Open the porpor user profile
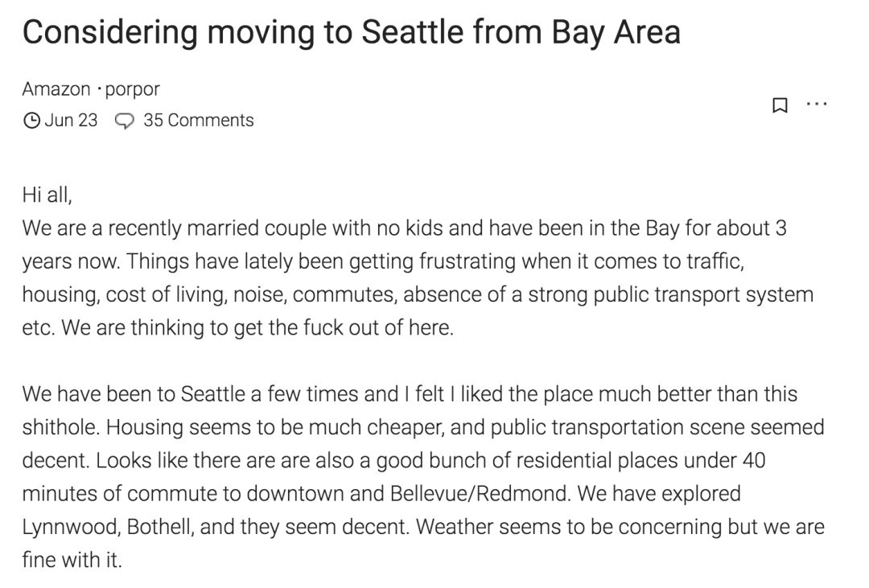The width and height of the screenshot is (869, 588). (132, 88)
